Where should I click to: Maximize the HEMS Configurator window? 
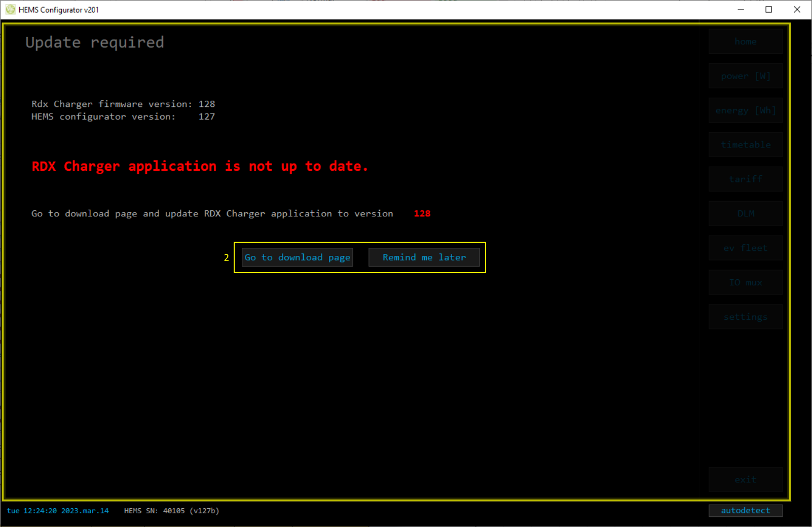768,10
